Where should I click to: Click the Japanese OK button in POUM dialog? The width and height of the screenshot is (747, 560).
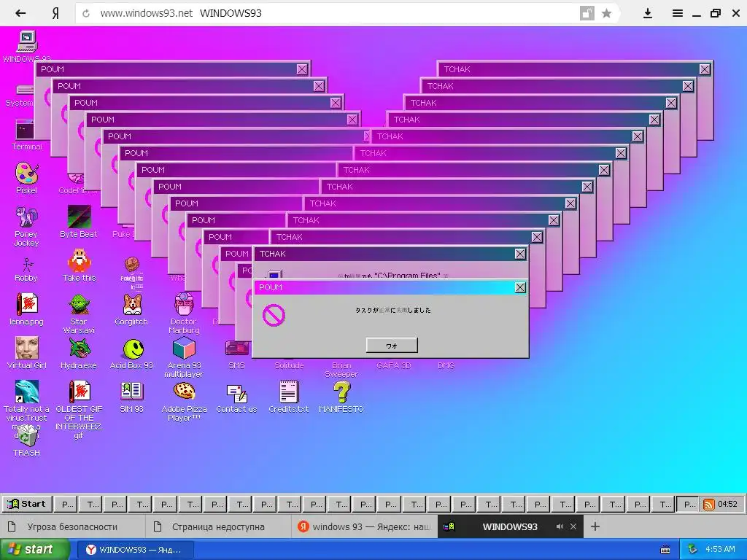point(392,345)
